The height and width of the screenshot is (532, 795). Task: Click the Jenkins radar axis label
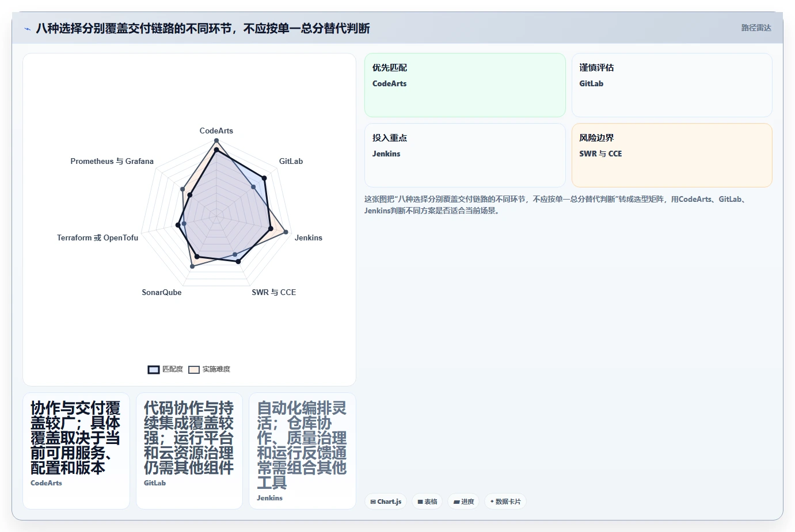tap(309, 238)
